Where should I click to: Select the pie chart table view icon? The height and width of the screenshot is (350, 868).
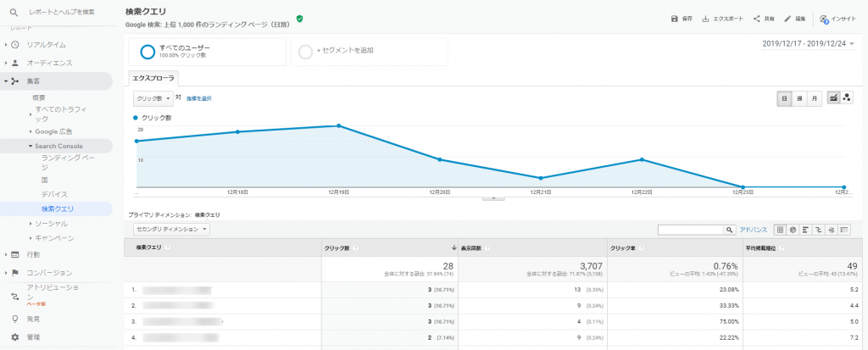coord(790,230)
